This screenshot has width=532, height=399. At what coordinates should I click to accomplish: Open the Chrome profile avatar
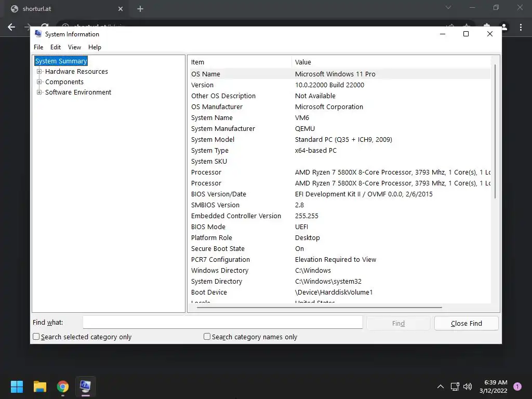tap(504, 27)
